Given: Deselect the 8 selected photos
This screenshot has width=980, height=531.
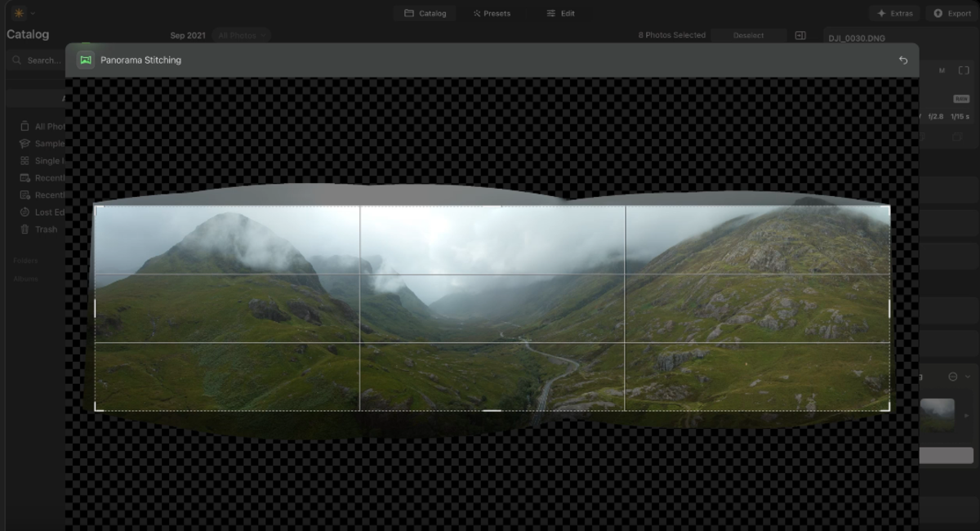Looking at the screenshot, I should [748, 35].
